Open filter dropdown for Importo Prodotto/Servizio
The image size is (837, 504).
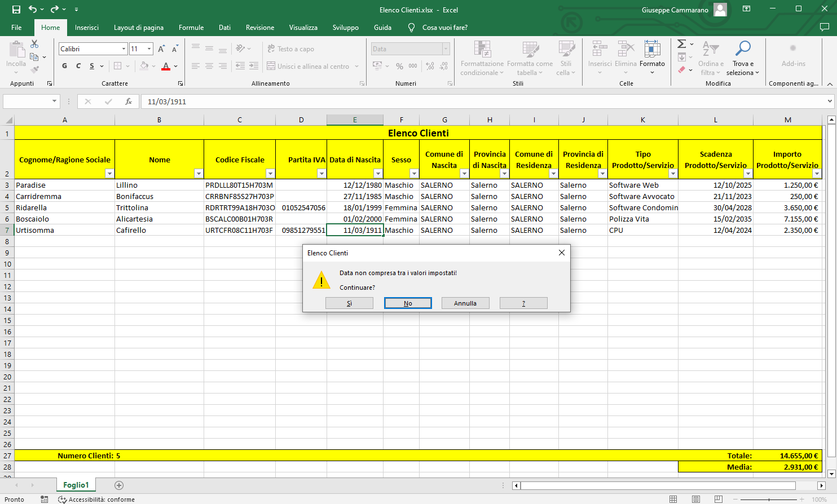click(x=817, y=173)
